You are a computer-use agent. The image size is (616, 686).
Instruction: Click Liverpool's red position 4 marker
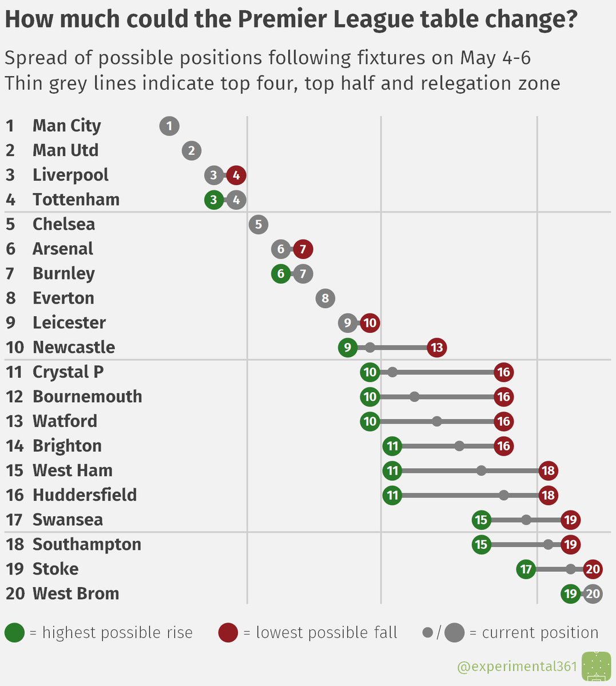236,175
